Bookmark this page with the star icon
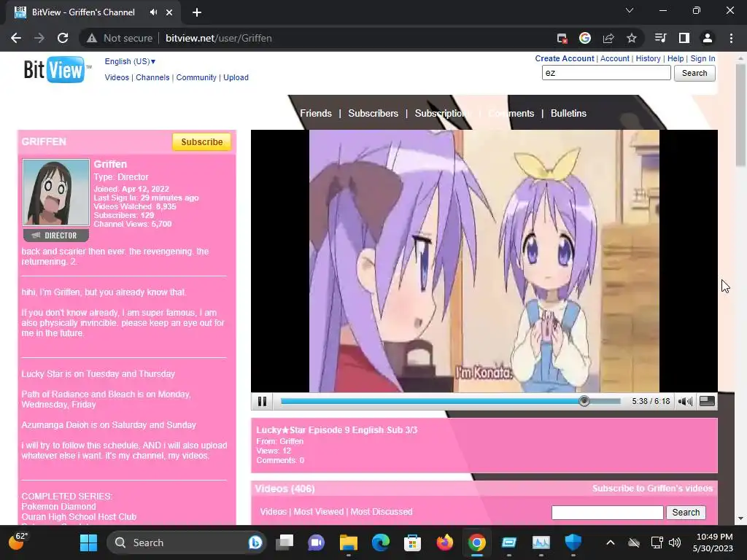The width and height of the screenshot is (747, 560). coord(632,38)
